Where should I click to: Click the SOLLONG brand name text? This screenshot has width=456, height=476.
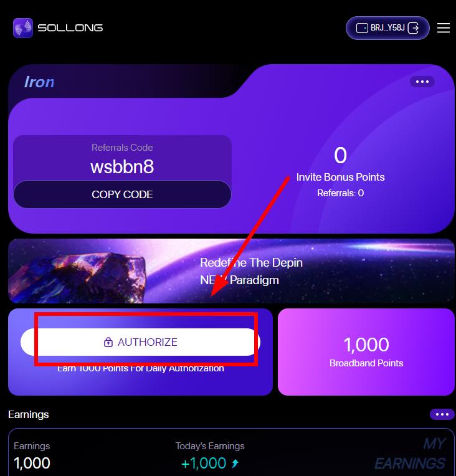[x=70, y=28]
